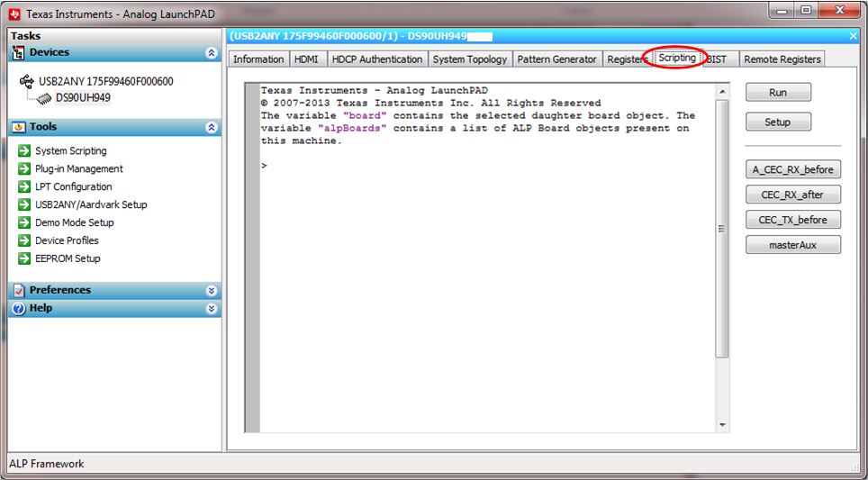Click the scripting console scrollbar up arrow
The image size is (868, 480).
pyautogui.click(x=722, y=91)
